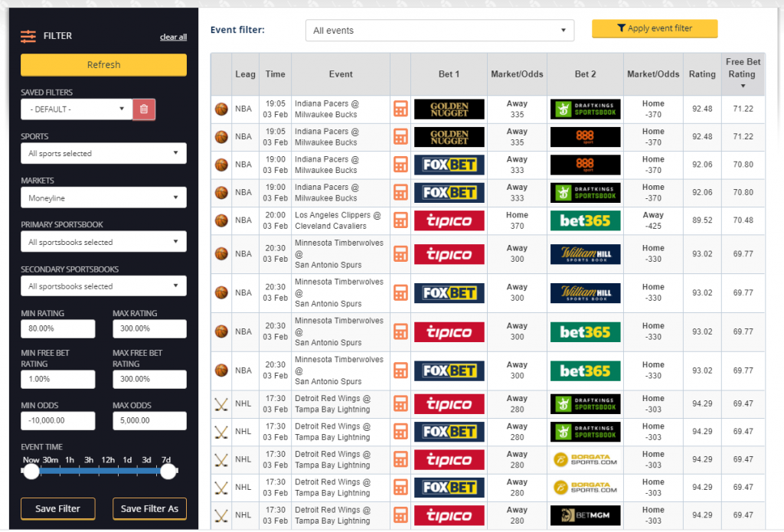The image size is (784, 532).
Task: Click the BetMGM logo in the last row
Action: click(585, 515)
